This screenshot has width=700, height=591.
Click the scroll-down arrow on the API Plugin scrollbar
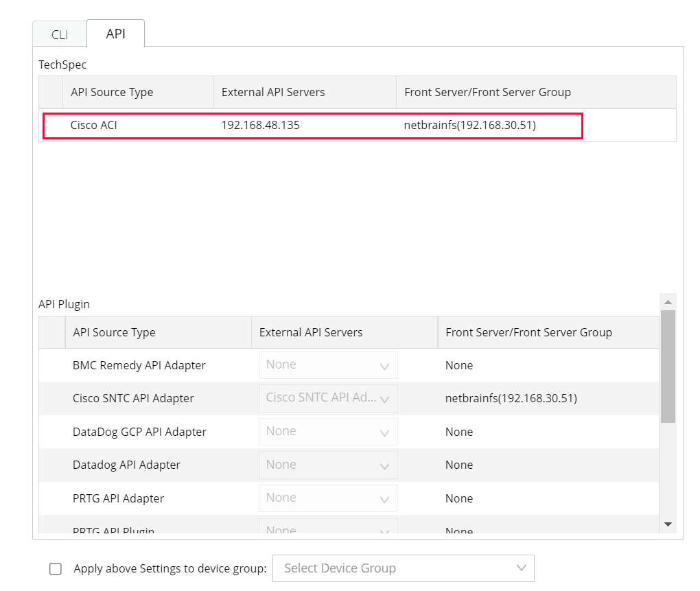[x=667, y=524]
